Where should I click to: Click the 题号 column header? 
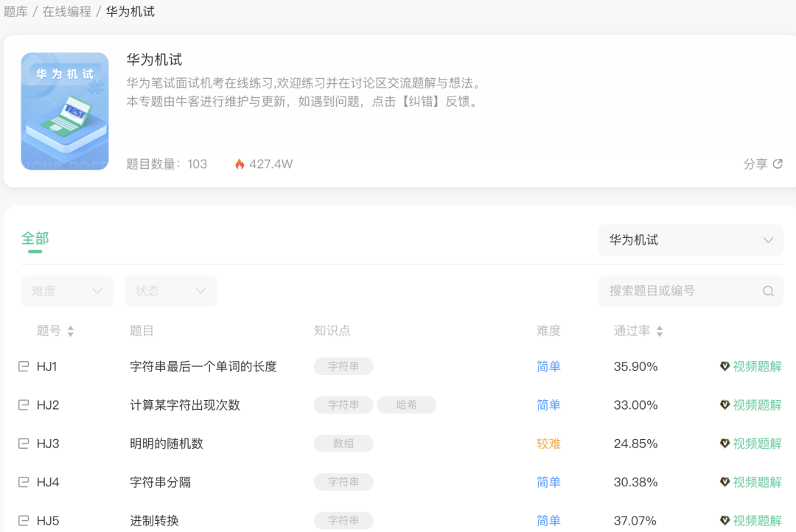[x=49, y=331]
